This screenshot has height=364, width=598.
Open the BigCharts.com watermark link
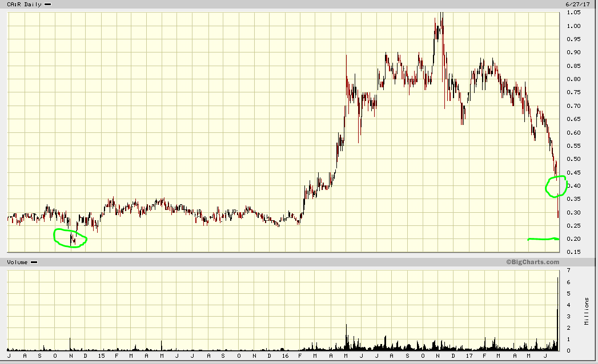click(x=532, y=262)
